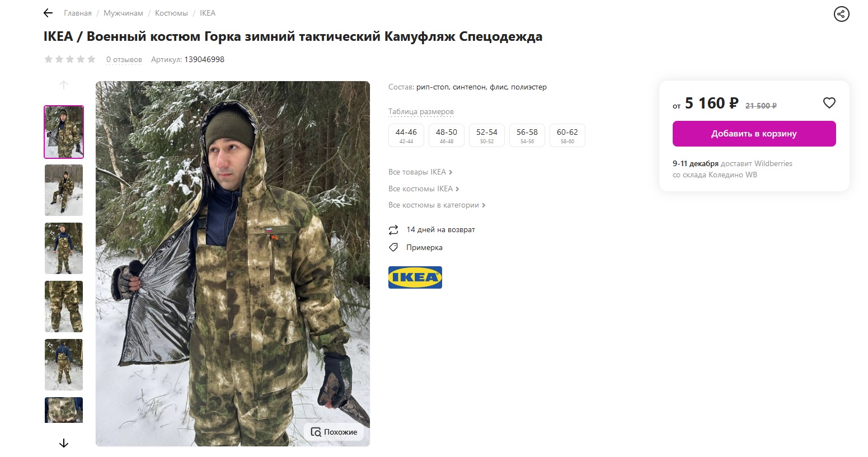868x457 pixels.
Task: Go back using the left arrow icon
Action: (x=48, y=13)
